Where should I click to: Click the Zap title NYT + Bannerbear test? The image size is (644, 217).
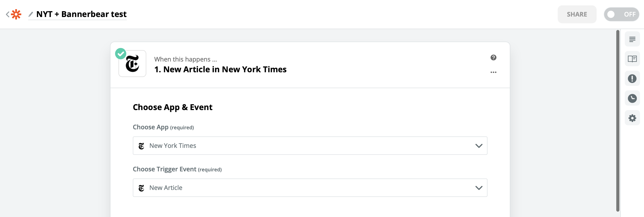[x=81, y=14]
